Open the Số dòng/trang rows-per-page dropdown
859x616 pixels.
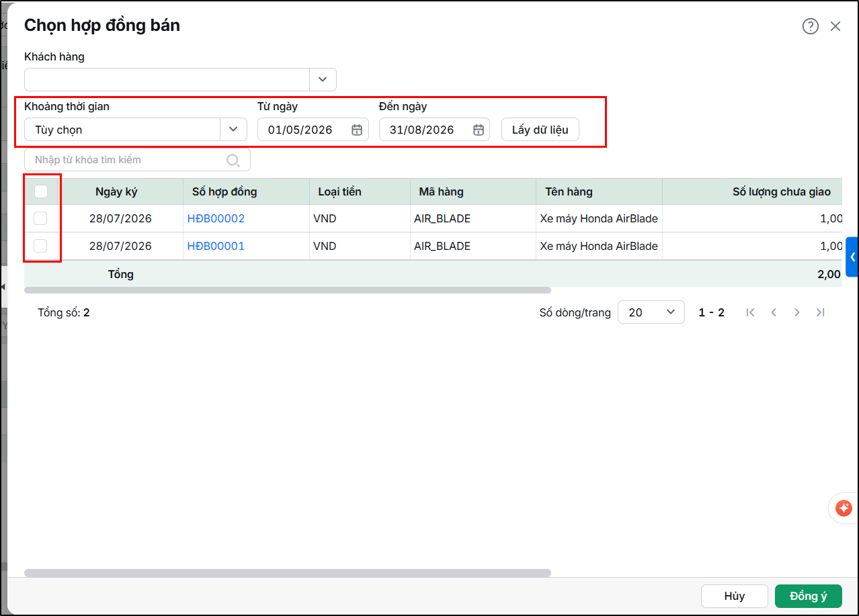click(651, 312)
